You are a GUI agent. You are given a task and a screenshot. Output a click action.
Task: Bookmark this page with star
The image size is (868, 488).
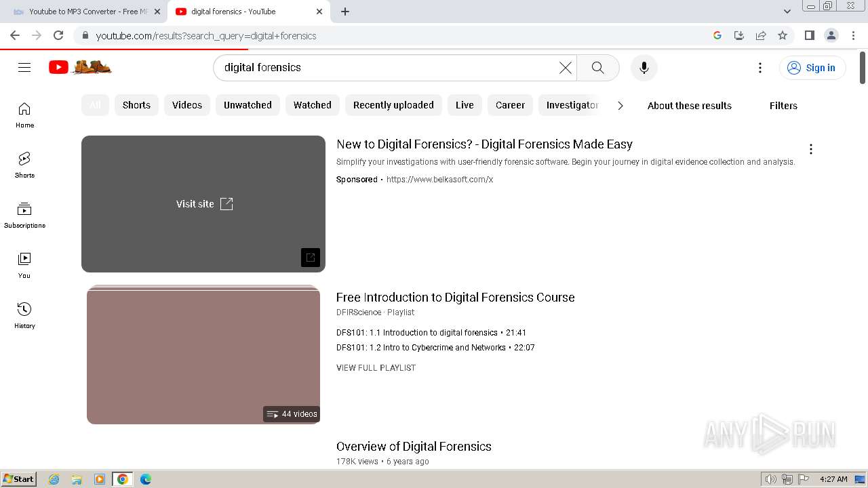pyautogui.click(x=783, y=35)
